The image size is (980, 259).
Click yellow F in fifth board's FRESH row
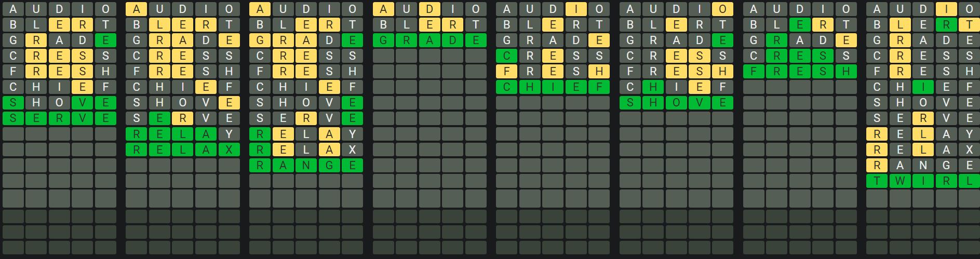click(507, 72)
